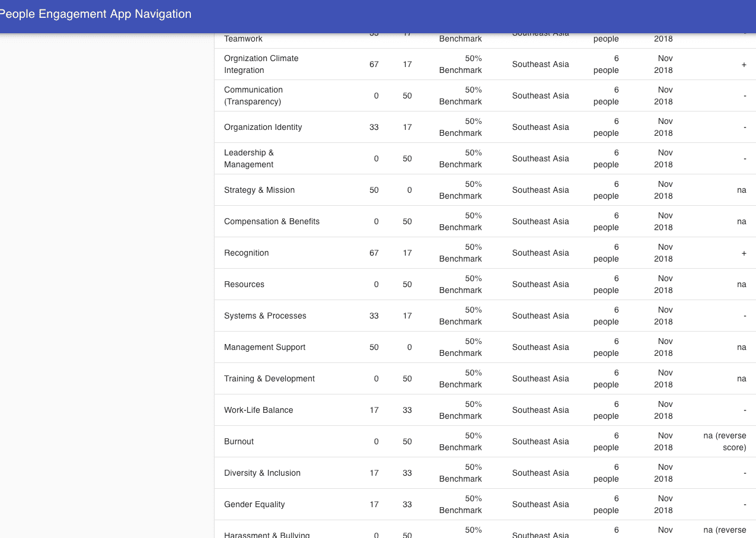756x538 pixels.
Task: Select the 50 value in Management Support row
Action: click(x=374, y=347)
